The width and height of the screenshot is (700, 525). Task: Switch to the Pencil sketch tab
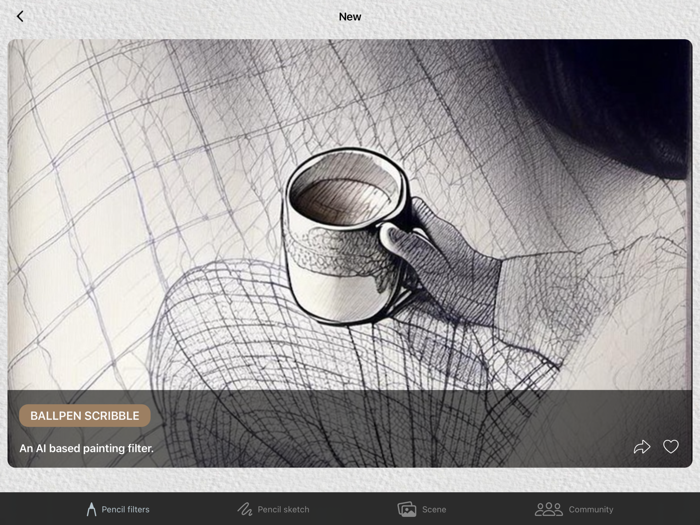click(x=273, y=509)
